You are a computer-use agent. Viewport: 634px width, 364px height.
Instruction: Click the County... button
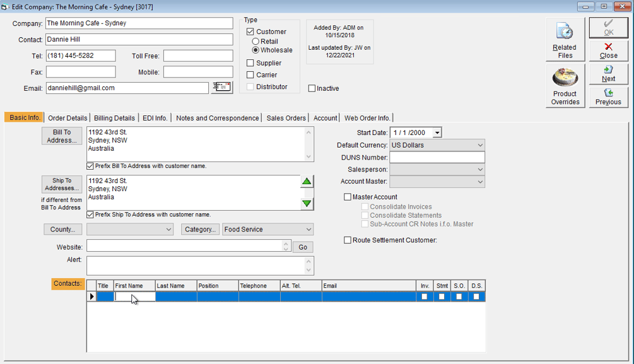click(62, 230)
